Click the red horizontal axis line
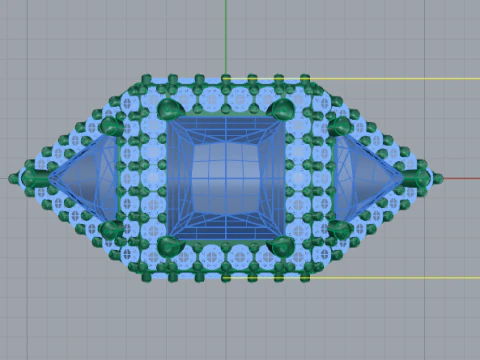Image resolution: width=480 pixels, height=360 pixels. tap(462, 178)
